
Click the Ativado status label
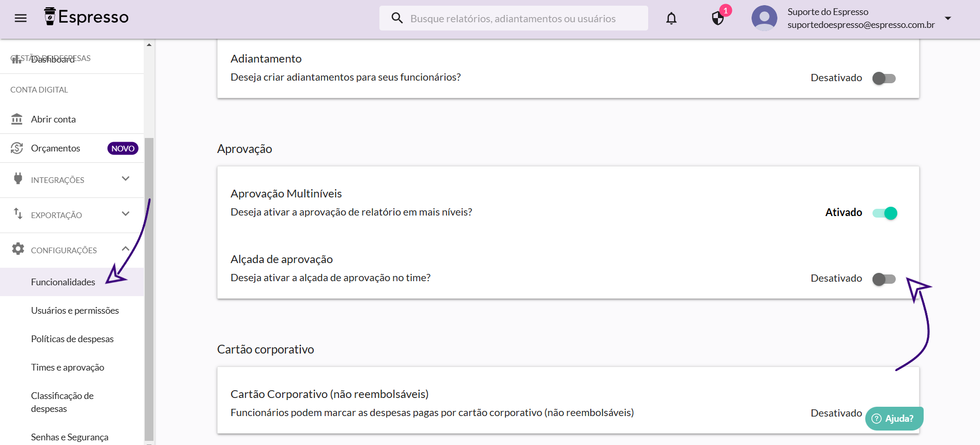coord(844,212)
